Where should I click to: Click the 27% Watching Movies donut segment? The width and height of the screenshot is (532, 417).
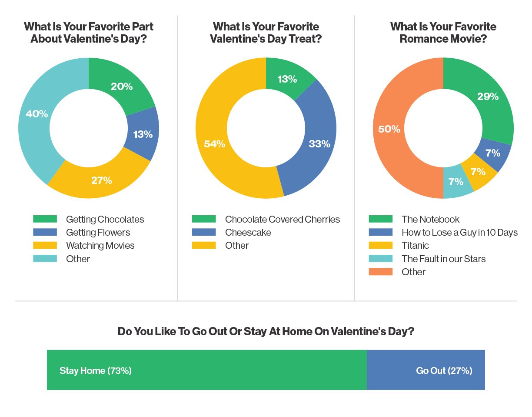(102, 180)
